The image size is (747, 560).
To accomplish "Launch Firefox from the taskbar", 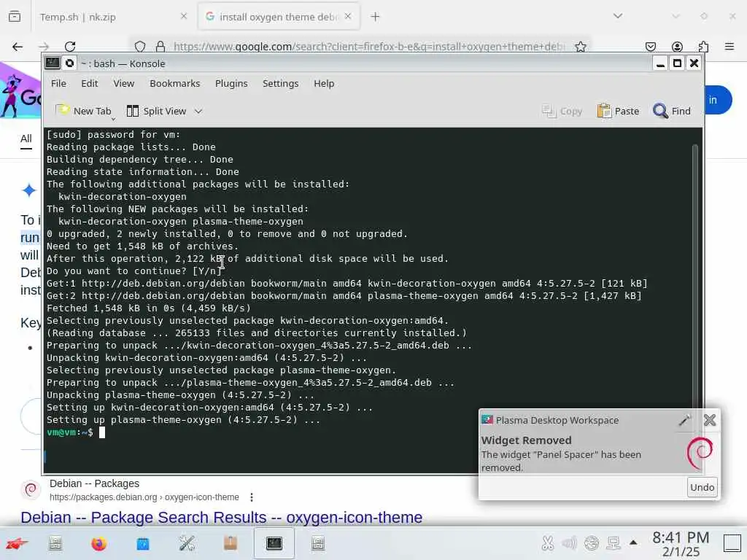I will tap(99, 543).
